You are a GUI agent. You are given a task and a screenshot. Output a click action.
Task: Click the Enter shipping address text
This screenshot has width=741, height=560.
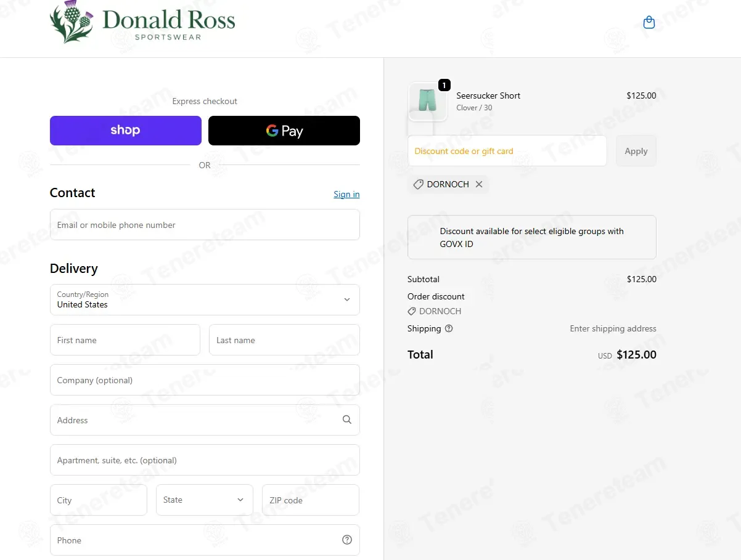(x=613, y=328)
